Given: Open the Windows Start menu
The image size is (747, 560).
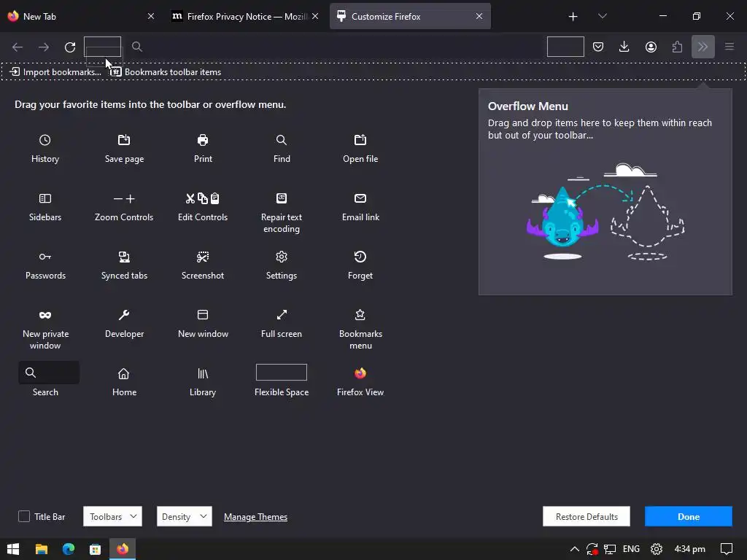Looking at the screenshot, I should [13, 549].
